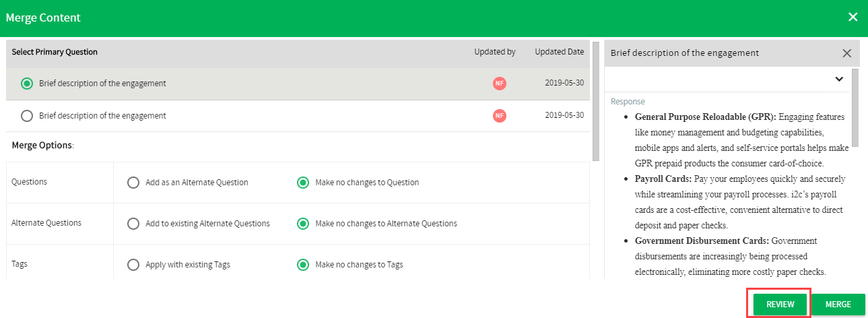Choose Make no changes to Question
The height and width of the screenshot is (318, 868).
click(x=303, y=183)
